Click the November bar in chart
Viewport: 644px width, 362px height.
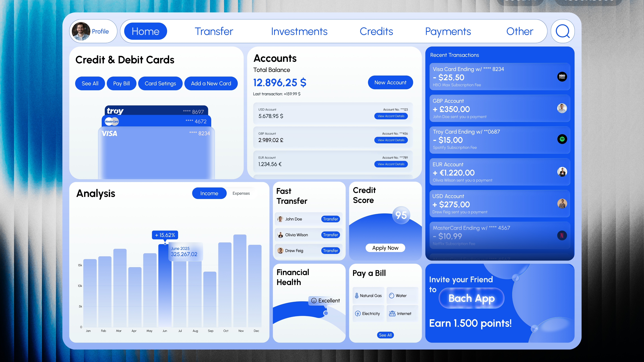click(x=240, y=281)
